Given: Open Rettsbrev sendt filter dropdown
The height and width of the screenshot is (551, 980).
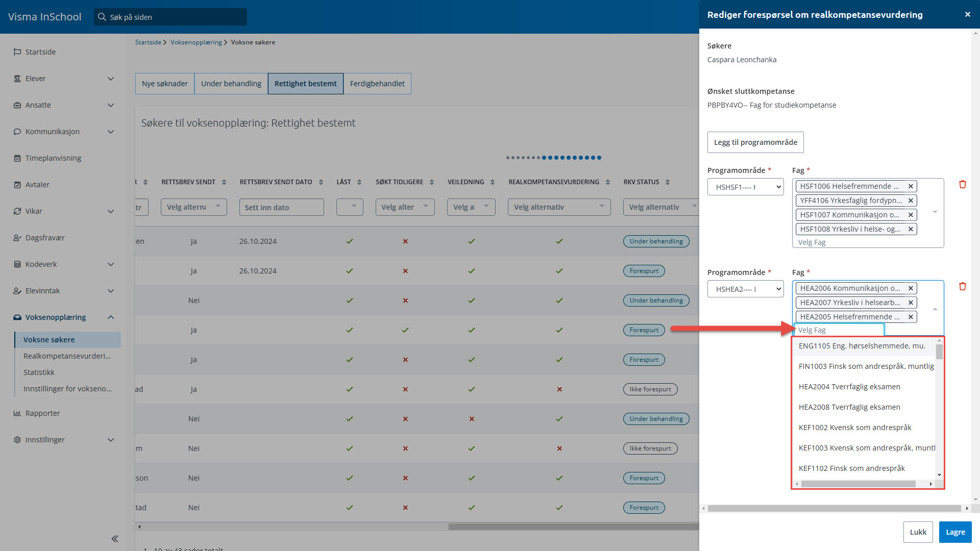Looking at the screenshot, I should pyautogui.click(x=194, y=207).
